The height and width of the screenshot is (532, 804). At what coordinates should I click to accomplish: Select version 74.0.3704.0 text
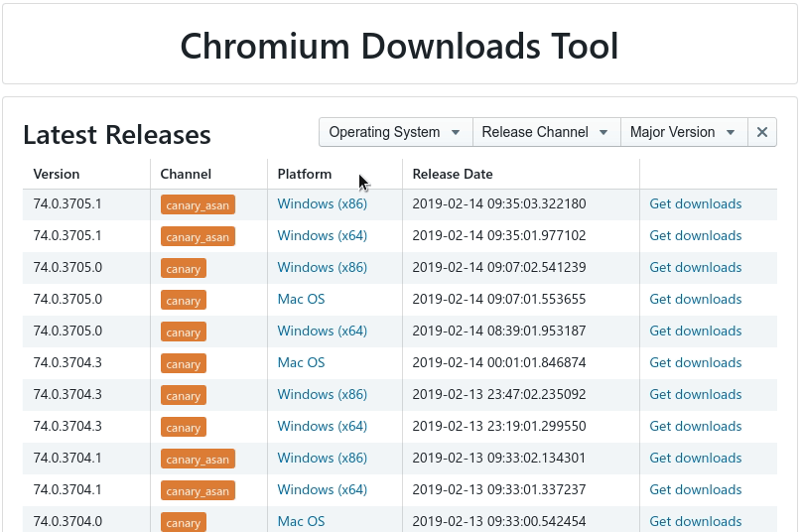pyautogui.click(x=67, y=522)
